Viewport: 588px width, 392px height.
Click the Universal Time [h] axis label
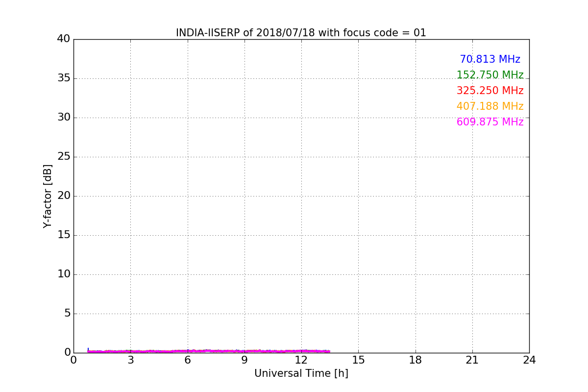coord(301,373)
